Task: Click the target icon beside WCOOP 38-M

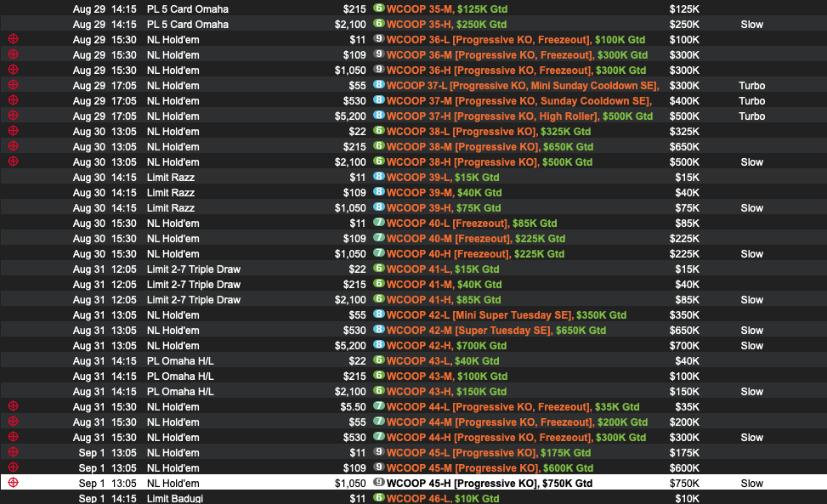Action: (14, 146)
